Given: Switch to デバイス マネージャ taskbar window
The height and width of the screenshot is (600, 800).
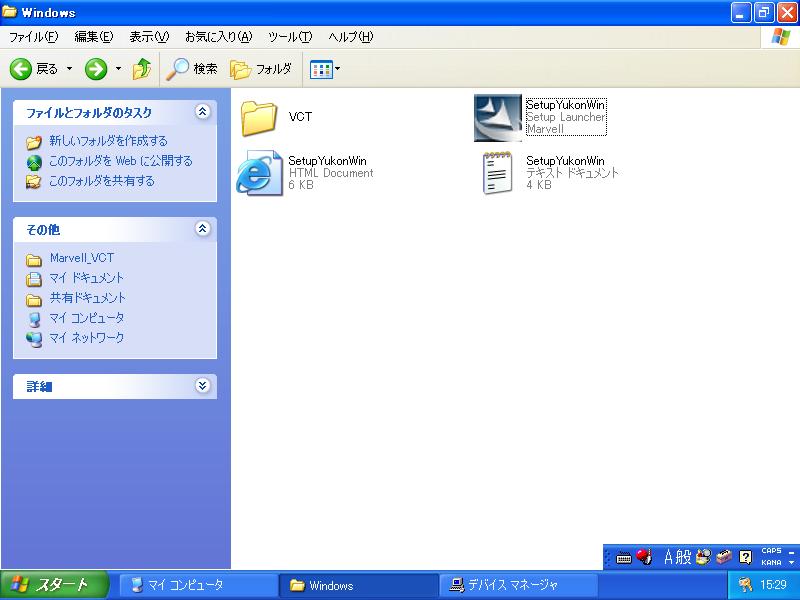Looking at the screenshot, I should point(518,585).
